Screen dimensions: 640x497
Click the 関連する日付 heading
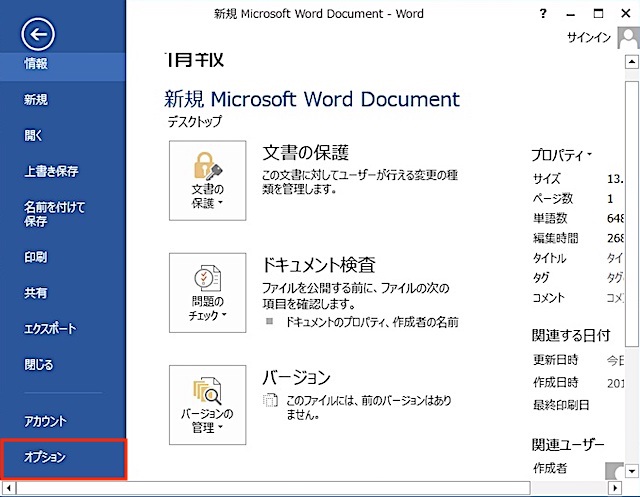(570, 335)
